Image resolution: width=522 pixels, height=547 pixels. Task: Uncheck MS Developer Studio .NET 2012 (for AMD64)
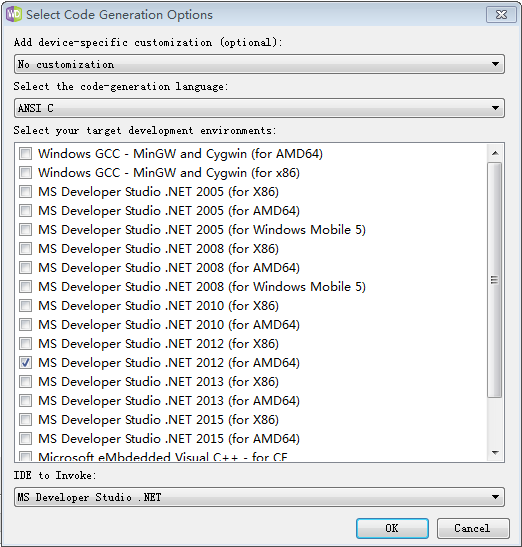(x=25, y=362)
